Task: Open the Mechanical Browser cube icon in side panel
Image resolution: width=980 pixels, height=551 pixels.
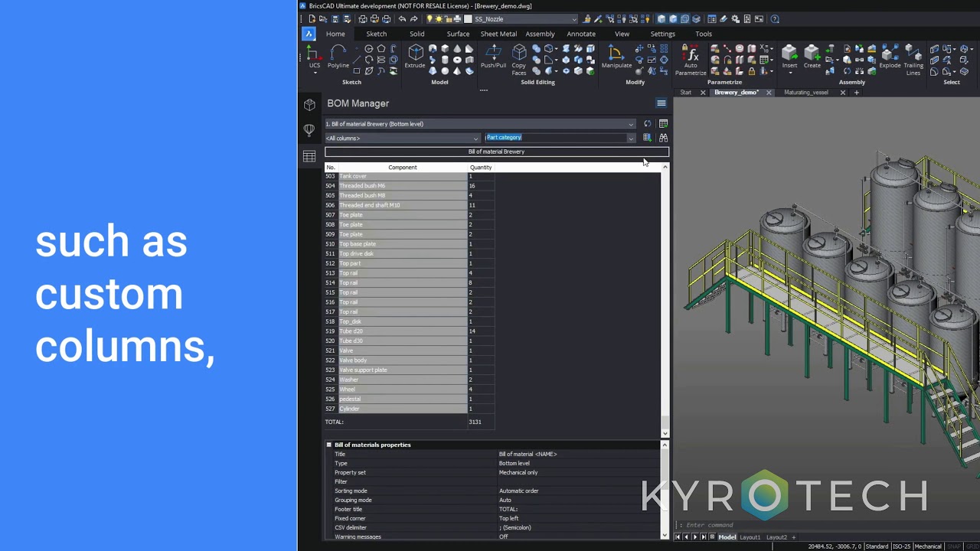Action: (x=309, y=105)
